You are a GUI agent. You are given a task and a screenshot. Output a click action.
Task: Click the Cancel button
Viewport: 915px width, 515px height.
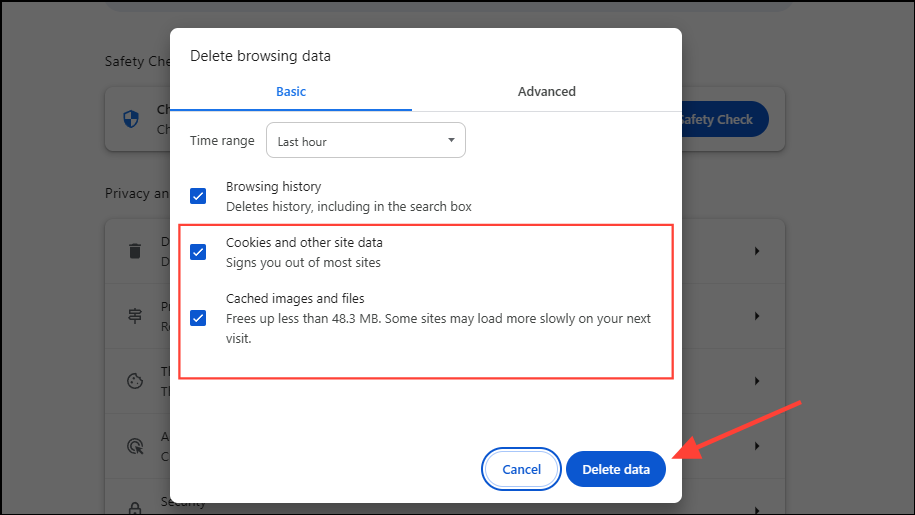pos(521,469)
